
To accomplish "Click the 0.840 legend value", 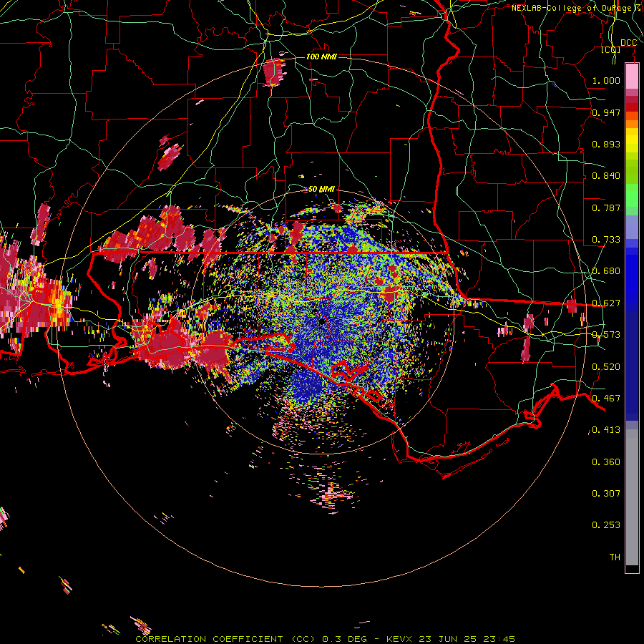I will (x=606, y=176).
